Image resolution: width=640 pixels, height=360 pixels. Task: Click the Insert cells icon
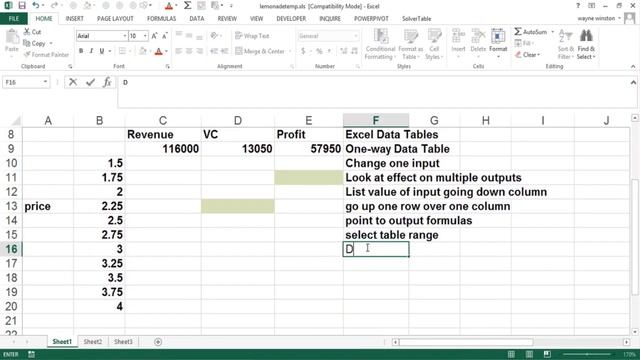[458, 36]
